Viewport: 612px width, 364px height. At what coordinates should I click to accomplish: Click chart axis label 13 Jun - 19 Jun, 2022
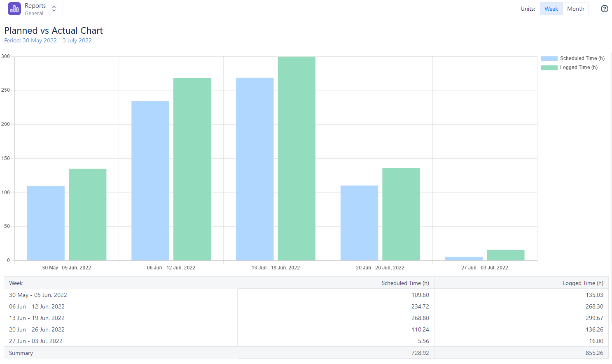[x=276, y=267]
